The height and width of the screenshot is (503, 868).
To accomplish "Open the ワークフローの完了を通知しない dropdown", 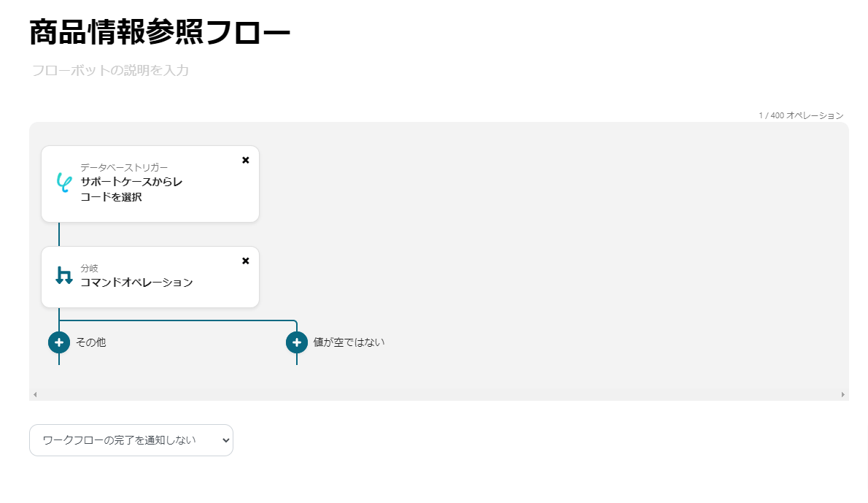I will [x=131, y=440].
